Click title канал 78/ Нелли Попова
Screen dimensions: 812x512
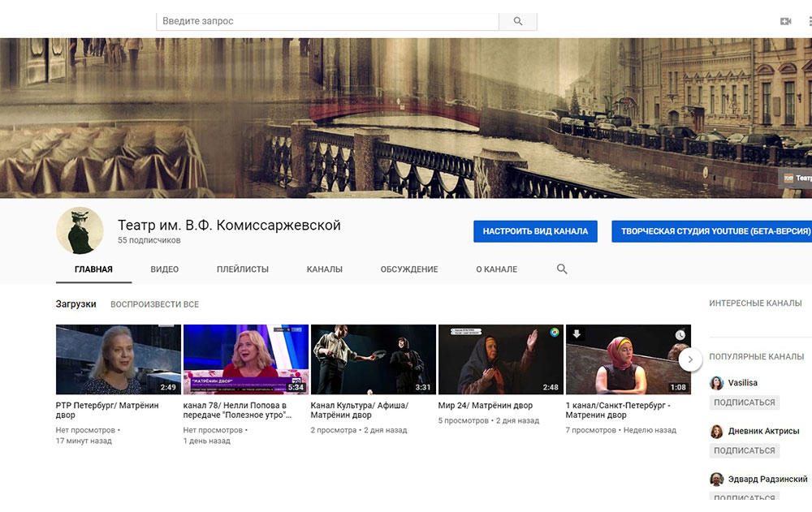pyautogui.click(x=237, y=410)
